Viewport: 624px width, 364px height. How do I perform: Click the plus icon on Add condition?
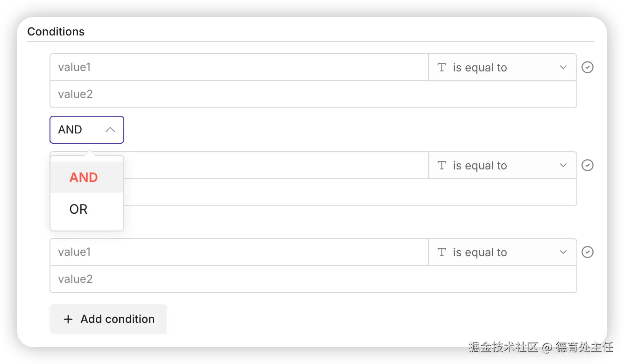point(68,319)
